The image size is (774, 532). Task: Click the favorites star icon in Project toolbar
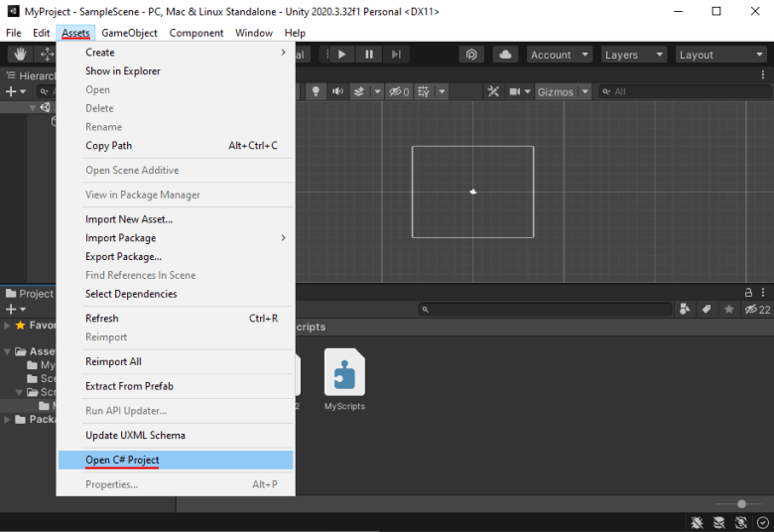coord(729,310)
